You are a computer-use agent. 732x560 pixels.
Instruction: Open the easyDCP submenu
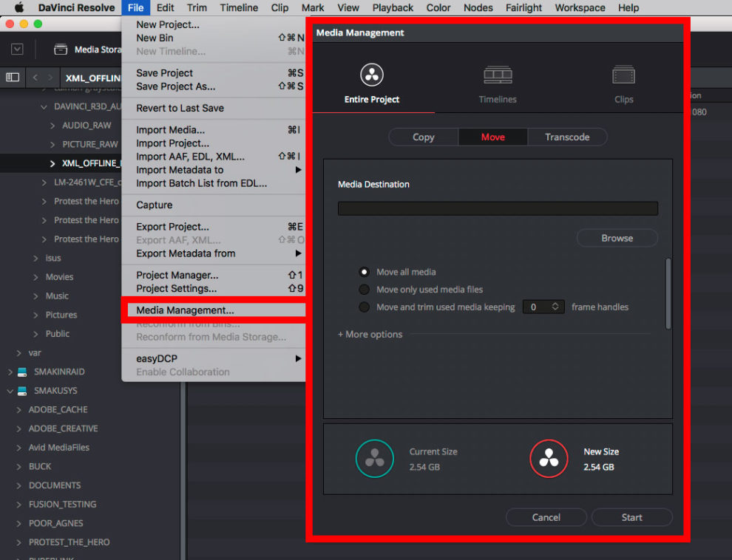click(x=214, y=358)
